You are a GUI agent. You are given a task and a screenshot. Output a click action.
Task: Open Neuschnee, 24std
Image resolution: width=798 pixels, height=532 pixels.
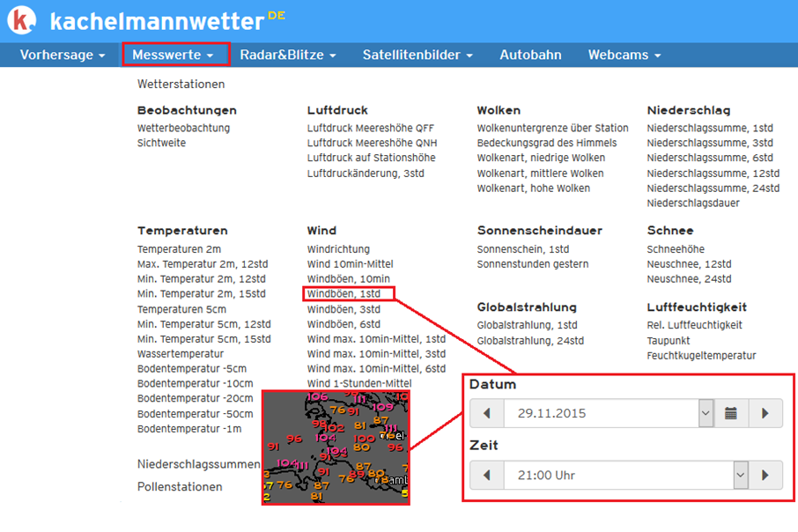(x=689, y=278)
